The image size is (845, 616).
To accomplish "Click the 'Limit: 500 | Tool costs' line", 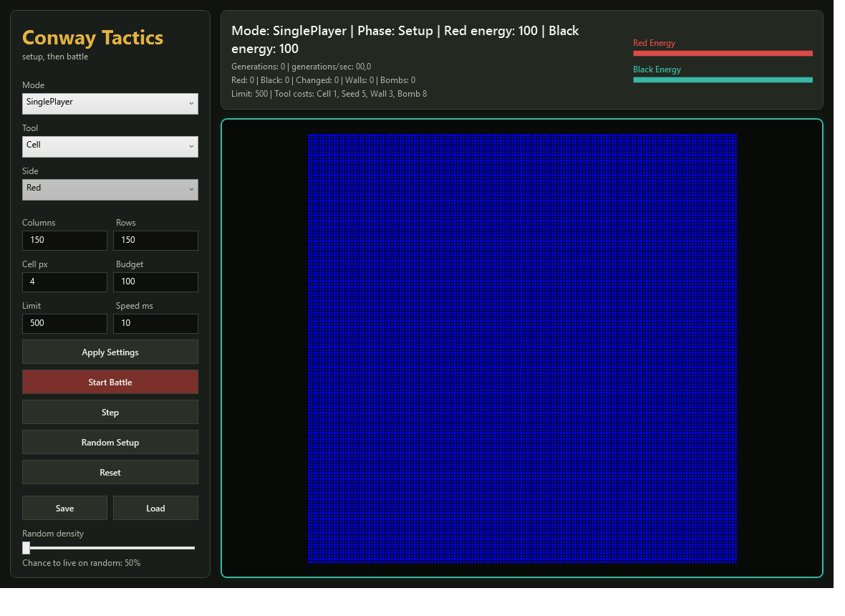I will (x=329, y=94).
